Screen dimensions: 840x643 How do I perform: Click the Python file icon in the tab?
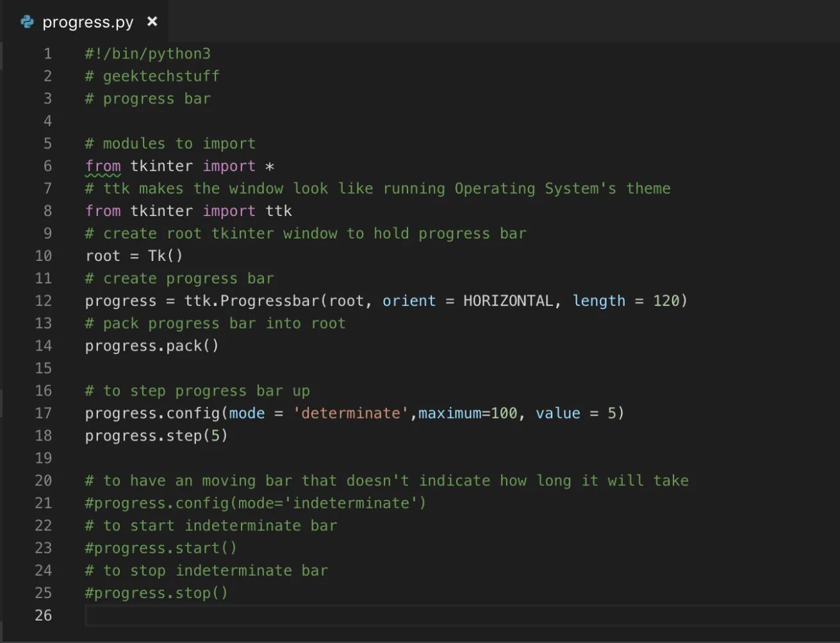[x=27, y=22]
